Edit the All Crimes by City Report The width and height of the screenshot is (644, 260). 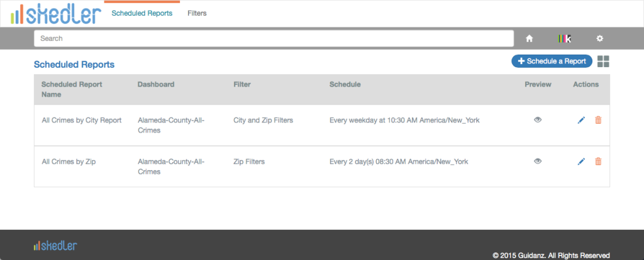(x=581, y=120)
